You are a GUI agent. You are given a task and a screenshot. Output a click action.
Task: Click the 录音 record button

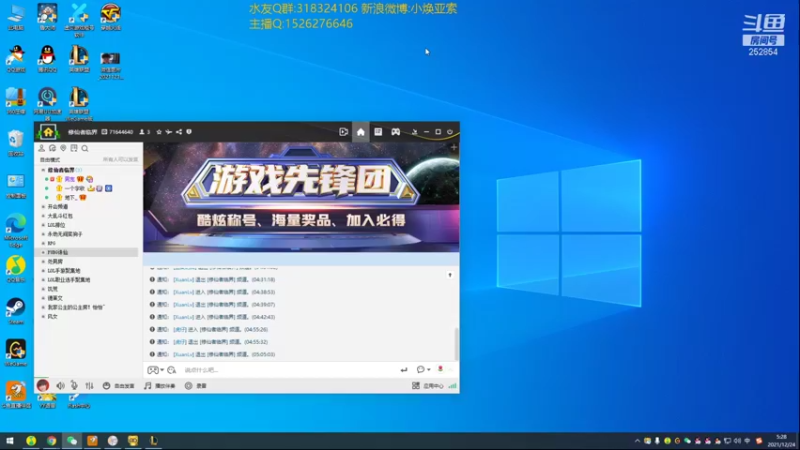point(196,386)
